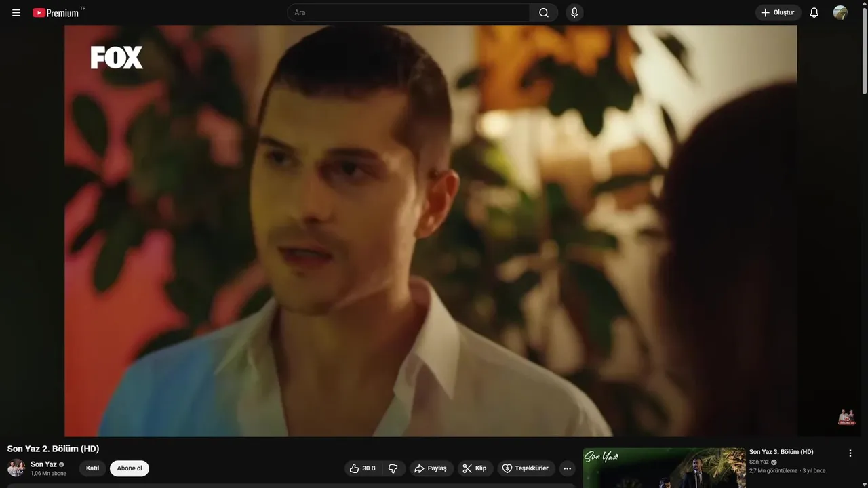Screen dimensions: 868x488
Task: Click the video player frame
Action: pos(431,230)
